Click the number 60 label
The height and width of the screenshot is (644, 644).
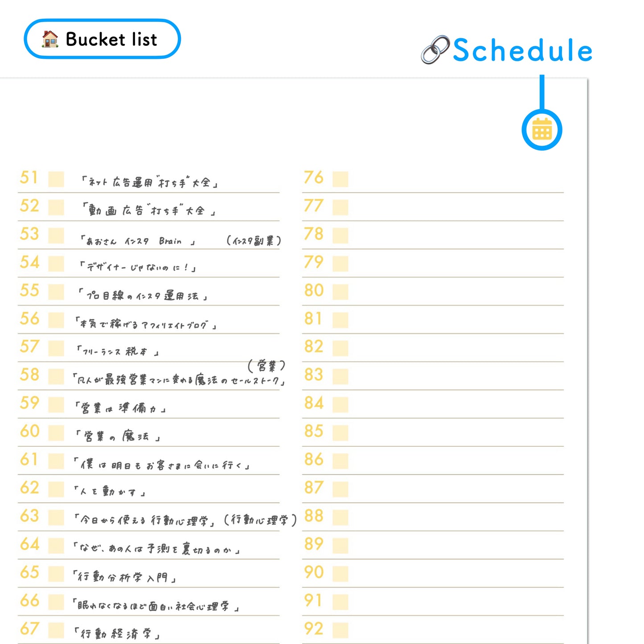[30, 431]
